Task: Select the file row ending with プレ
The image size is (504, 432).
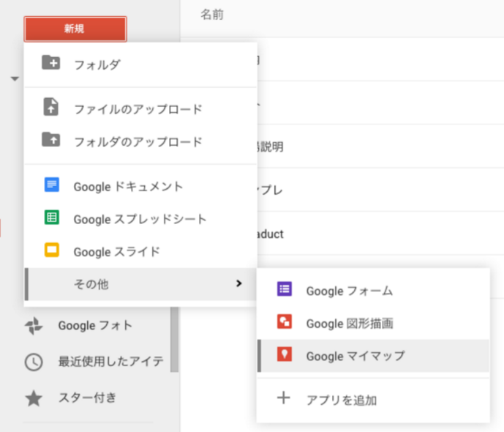Action: pyautogui.click(x=380, y=190)
